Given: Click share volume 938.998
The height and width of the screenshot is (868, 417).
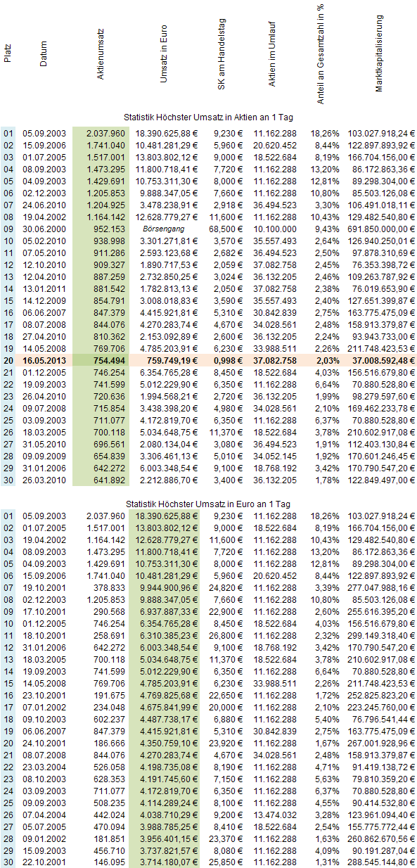Looking at the screenshot, I should click(108, 242).
